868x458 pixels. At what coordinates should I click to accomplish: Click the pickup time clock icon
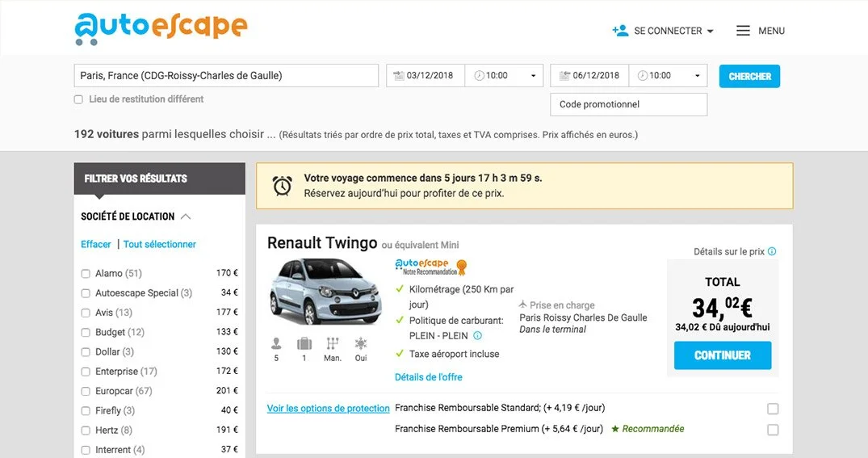(x=479, y=76)
